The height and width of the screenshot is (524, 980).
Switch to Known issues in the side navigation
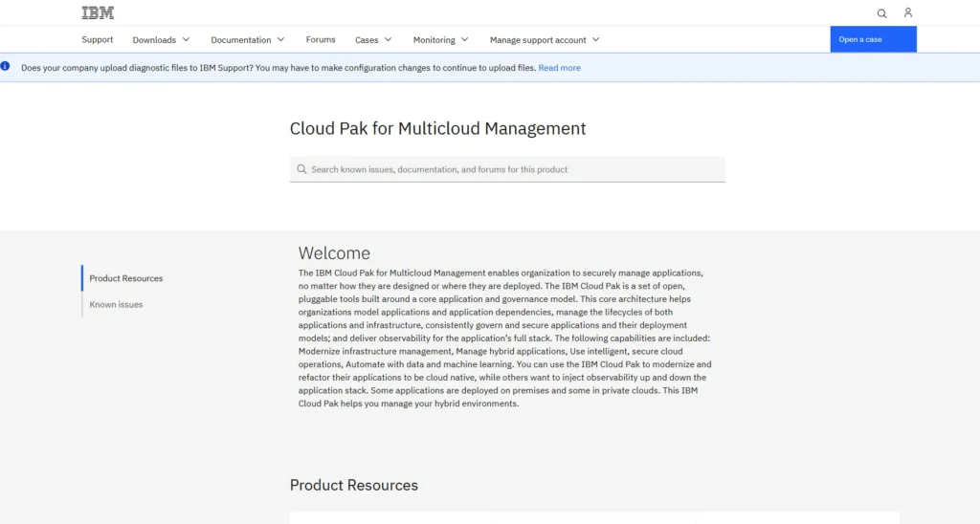coord(116,304)
